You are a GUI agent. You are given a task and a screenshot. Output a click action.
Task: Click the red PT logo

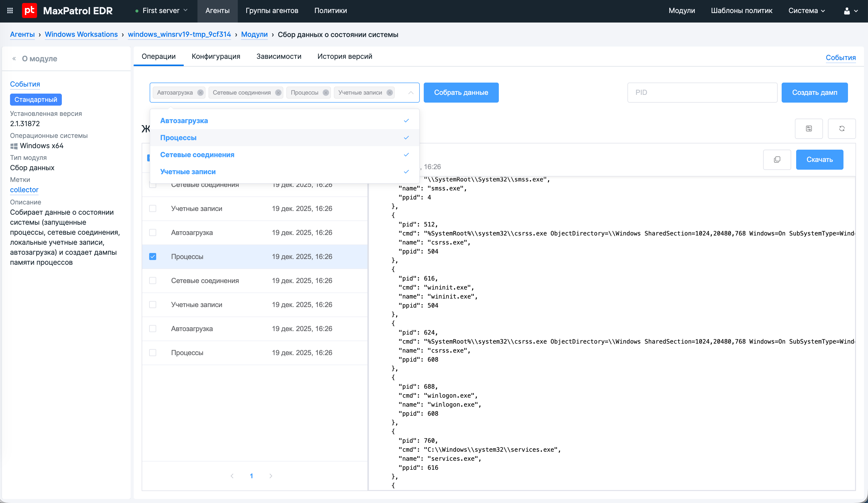click(29, 11)
